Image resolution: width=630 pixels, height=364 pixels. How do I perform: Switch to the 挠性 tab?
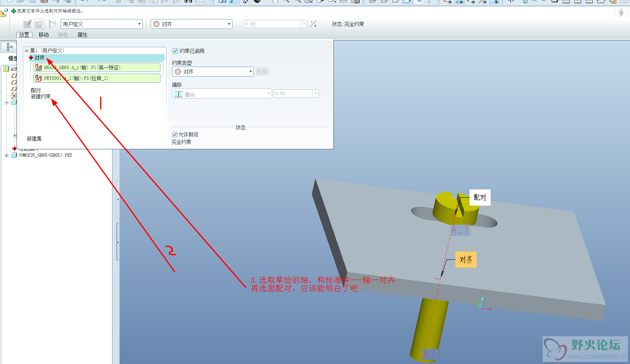pyautogui.click(x=63, y=35)
